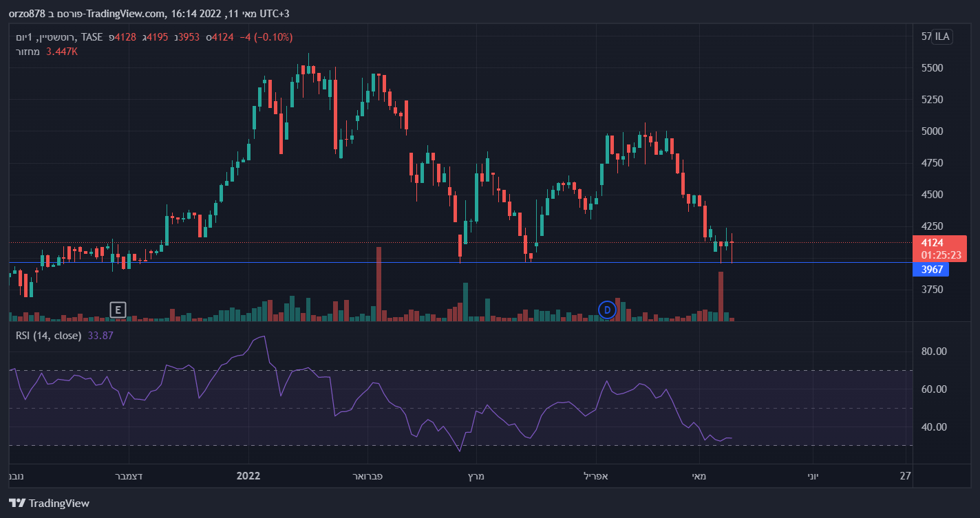The height and width of the screenshot is (518, 980).
Task: Click the 60.00 RSI axis label
Action: click(934, 389)
